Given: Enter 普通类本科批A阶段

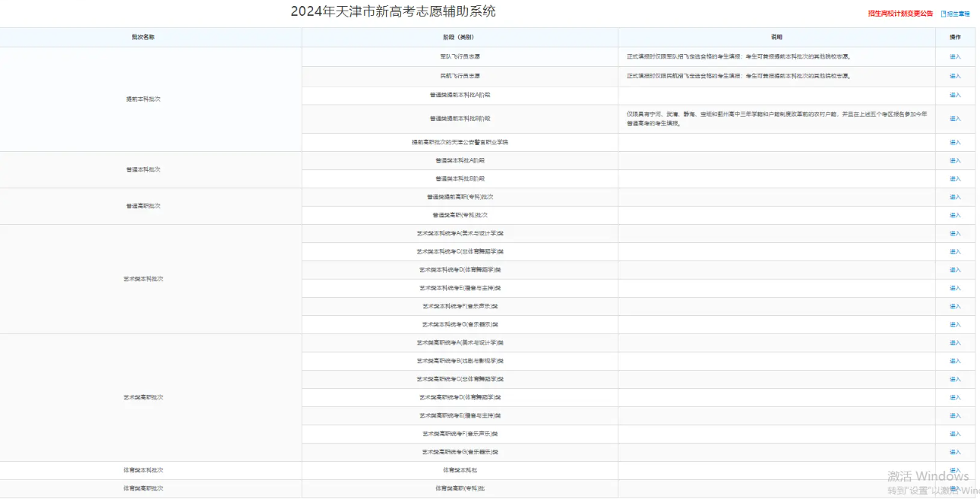Looking at the screenshot, I should pyautogui.click(x=956, y=159).
